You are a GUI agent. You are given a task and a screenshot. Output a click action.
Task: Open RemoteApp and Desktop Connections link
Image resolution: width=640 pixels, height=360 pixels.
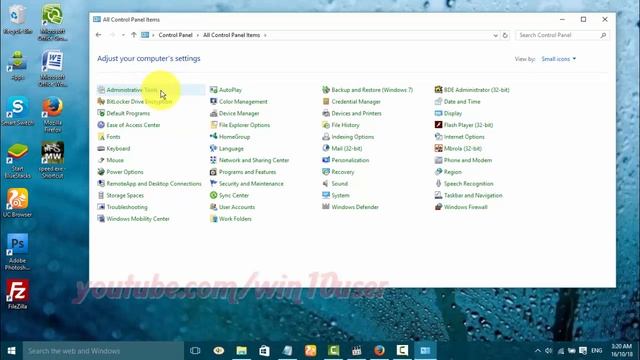(x=154, y=184)
